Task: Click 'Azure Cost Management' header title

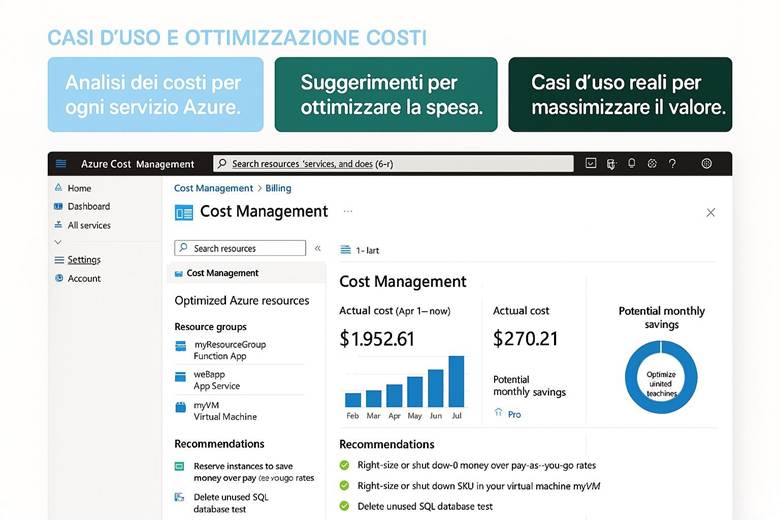Action: click(137, 164)
